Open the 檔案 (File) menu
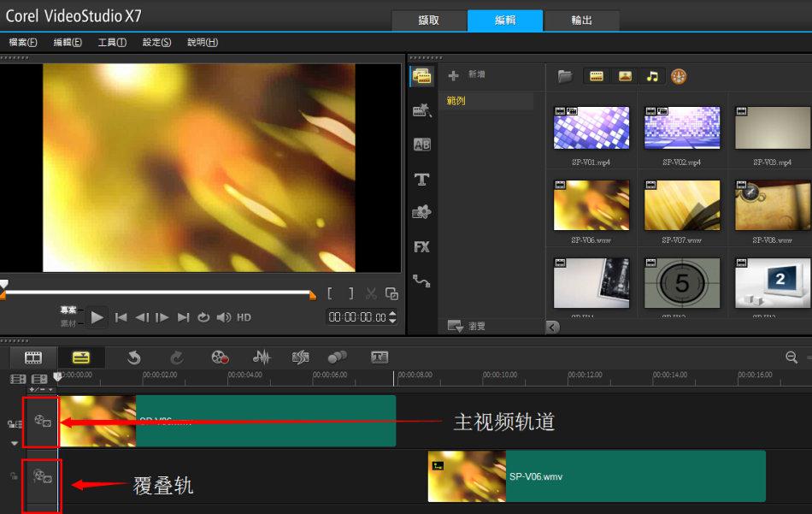812x514 pixels. point(23,42)
